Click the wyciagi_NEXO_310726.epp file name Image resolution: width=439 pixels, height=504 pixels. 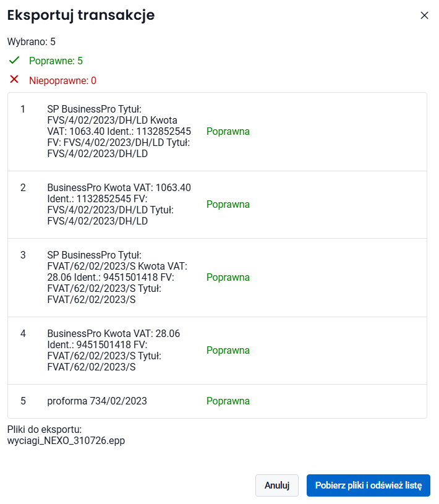pos(66,440)
